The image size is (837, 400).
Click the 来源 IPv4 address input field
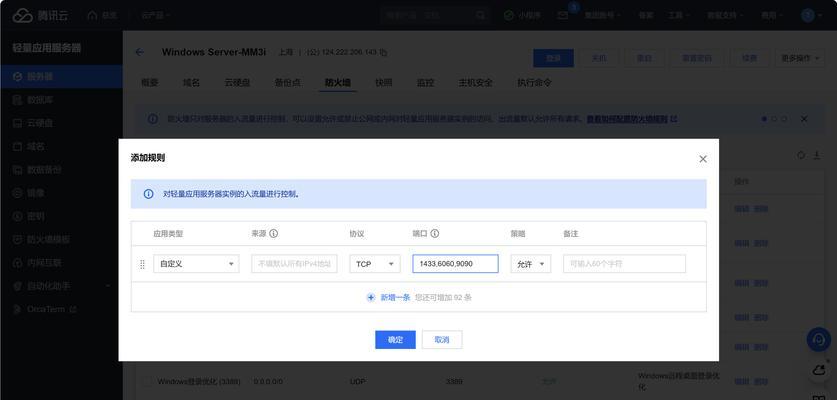tap(294, 264)
